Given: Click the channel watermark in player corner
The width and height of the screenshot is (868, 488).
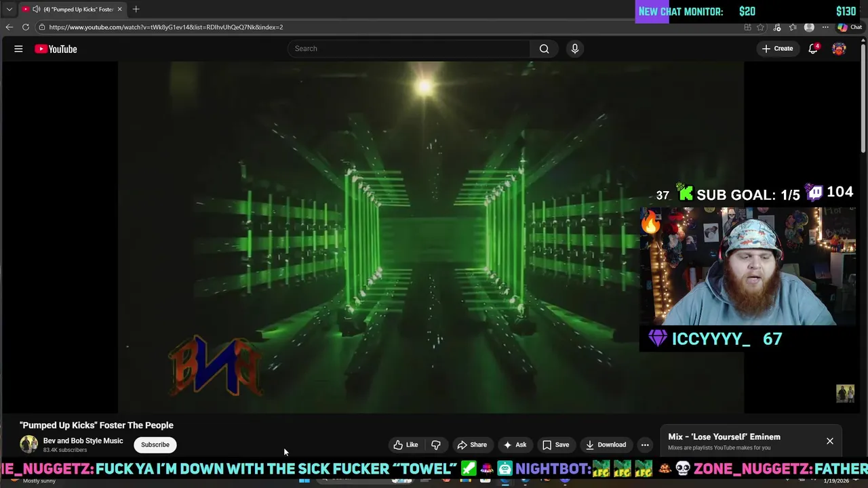Looking at the screenshot, I should (845, 393).
